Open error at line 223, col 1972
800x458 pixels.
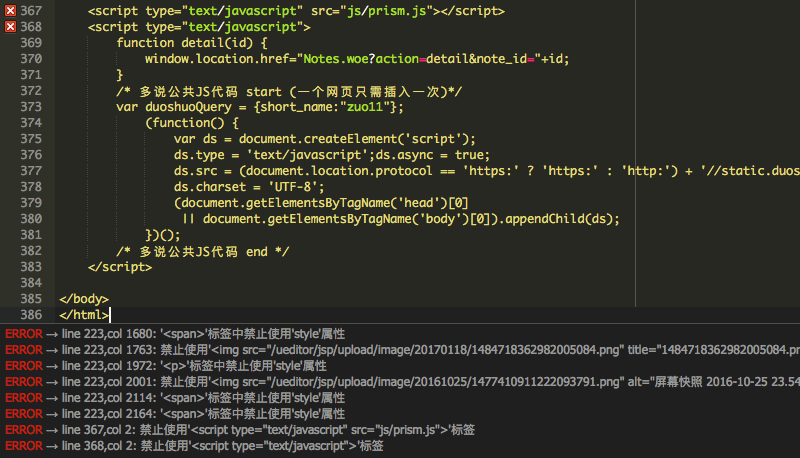pyautogui.click(x=166, y=366)
